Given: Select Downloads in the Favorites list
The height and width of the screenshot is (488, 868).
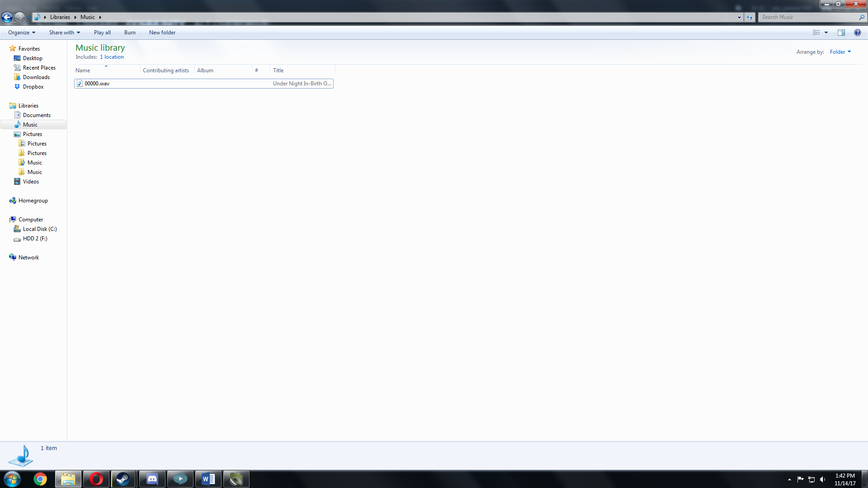Looking at the screenshot, I should click(x=36, y=77).
